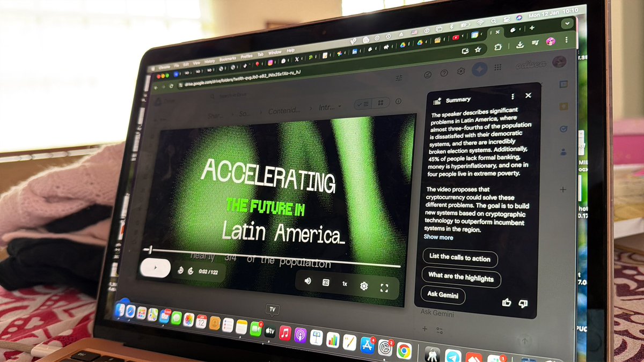Switch to grid layout view

pos(380,102)
